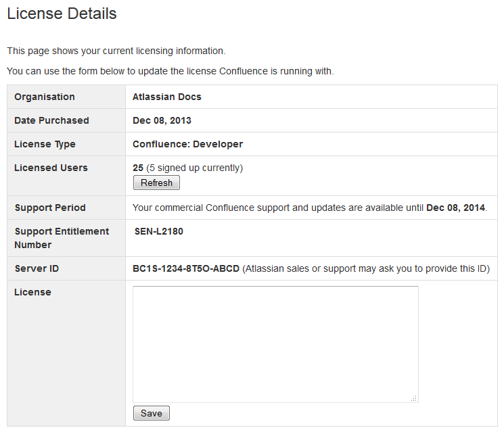Click the Date Purchased label
504x432 pixels.
(51, 120)
